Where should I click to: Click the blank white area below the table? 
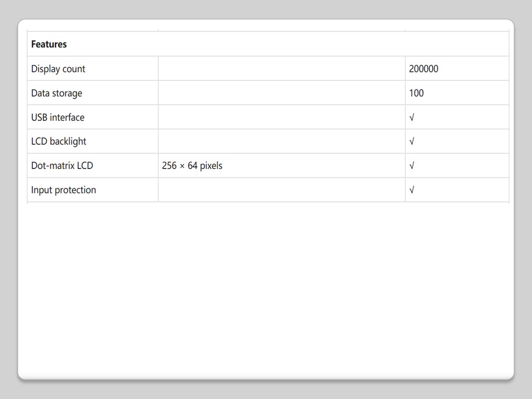(x=266, y=288)
